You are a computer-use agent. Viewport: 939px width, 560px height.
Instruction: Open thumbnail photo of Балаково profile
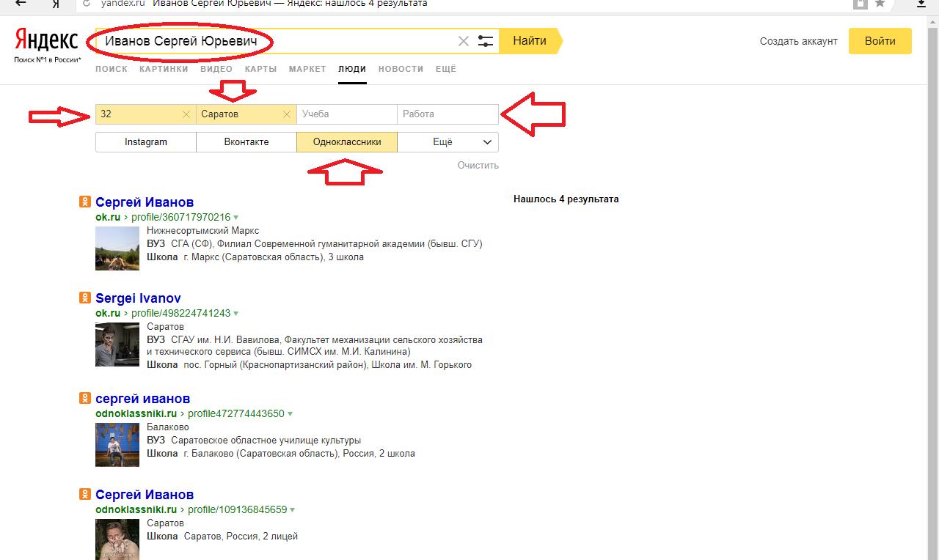pyautogui.click(x=117, y=445)
